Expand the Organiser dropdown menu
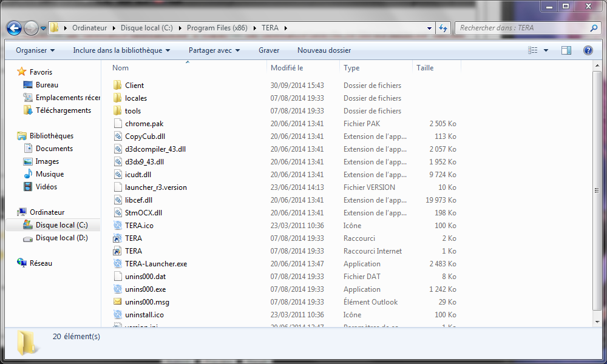Viewport: 607px width, 364px height. pos(35,50)
